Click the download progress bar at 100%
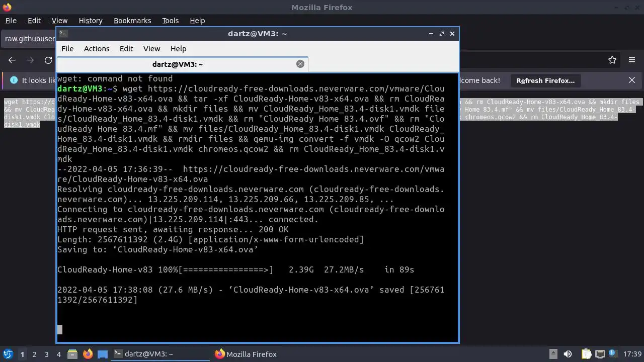 (225, 270)
